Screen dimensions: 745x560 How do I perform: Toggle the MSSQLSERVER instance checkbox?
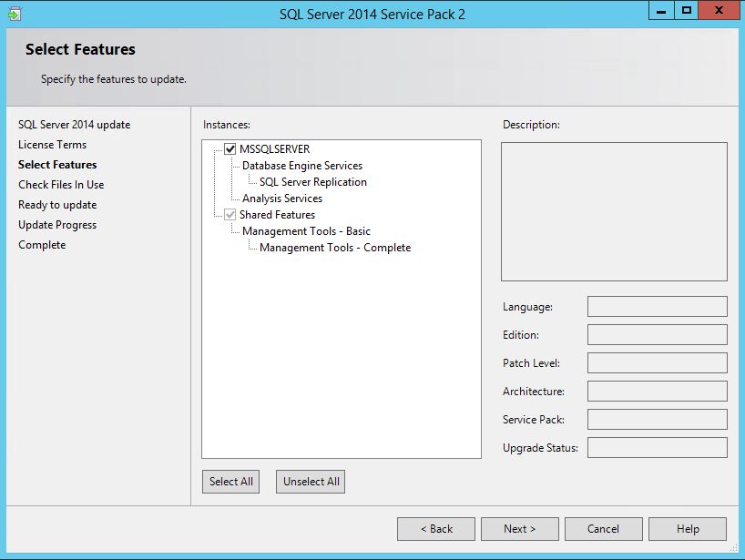tap(230, 149)
